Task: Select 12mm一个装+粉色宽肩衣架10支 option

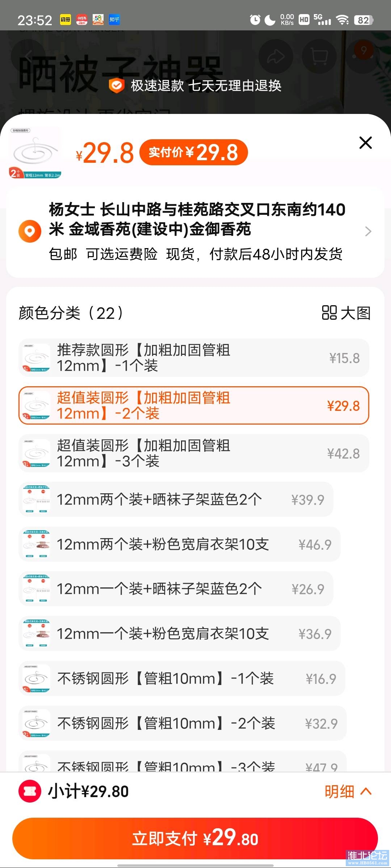Action: (x=180, y=634)
